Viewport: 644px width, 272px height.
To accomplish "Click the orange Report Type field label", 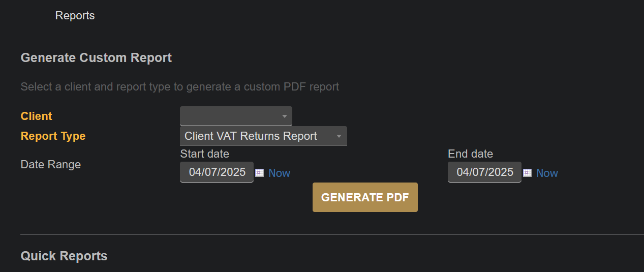I will [53, 136].
